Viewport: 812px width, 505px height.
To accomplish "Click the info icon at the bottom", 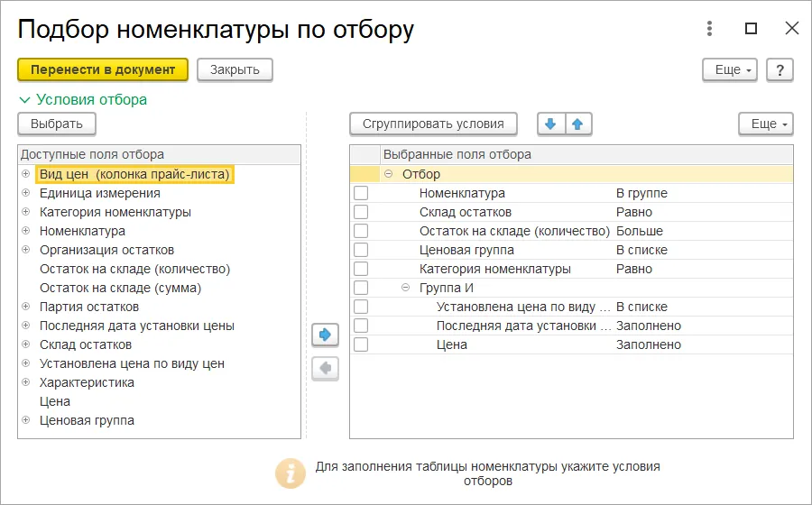I will 289,473.
